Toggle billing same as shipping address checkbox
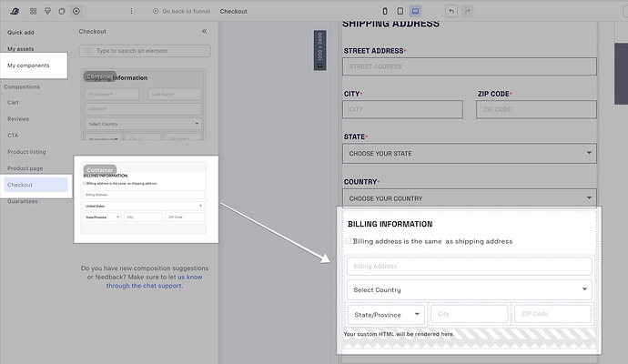Screen dimensions: 628x364 (x=348, y=241)
